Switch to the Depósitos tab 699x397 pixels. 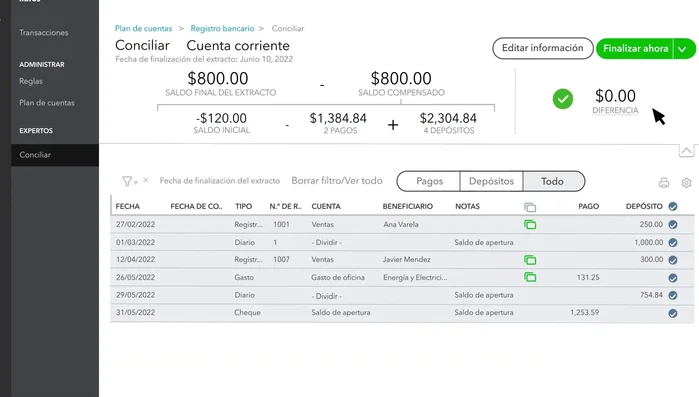click(x=491, y=181)
